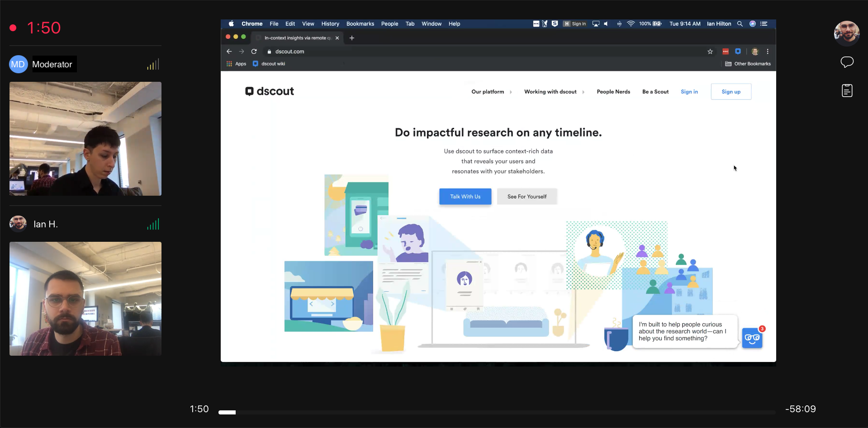
Task: Open the People menu
Action: tap(389, 24)
